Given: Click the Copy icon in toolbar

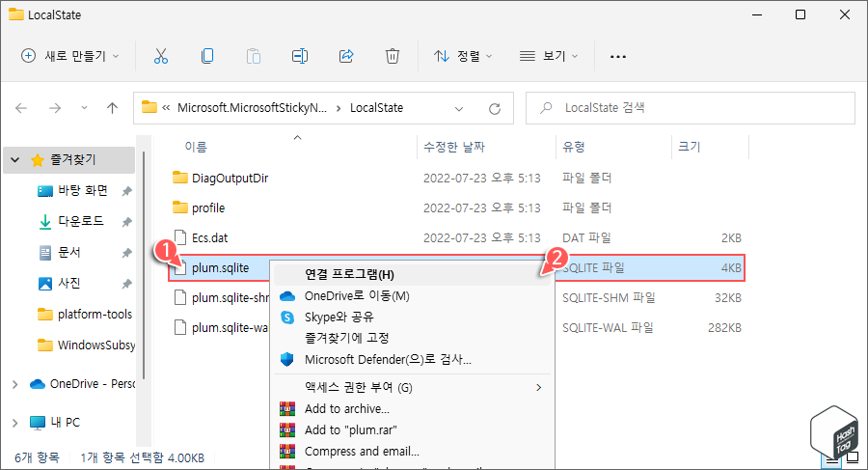Looking at the screenshot, I should (x=207, y=56).
